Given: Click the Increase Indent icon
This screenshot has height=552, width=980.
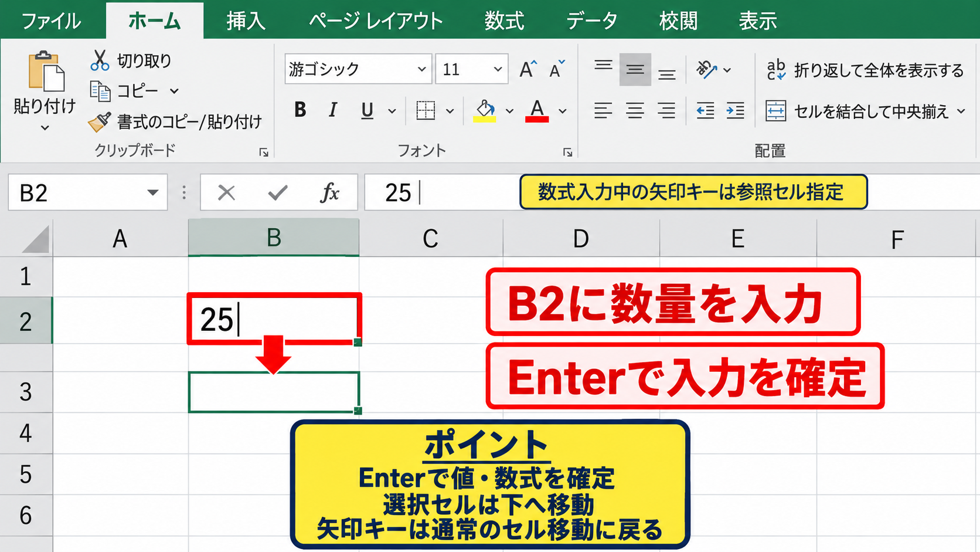Looking at the screenshot, I should point(735,110).
